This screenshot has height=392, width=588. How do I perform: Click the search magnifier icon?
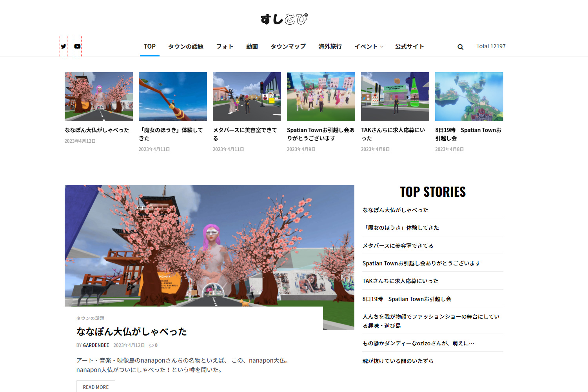tap(460, 47)
